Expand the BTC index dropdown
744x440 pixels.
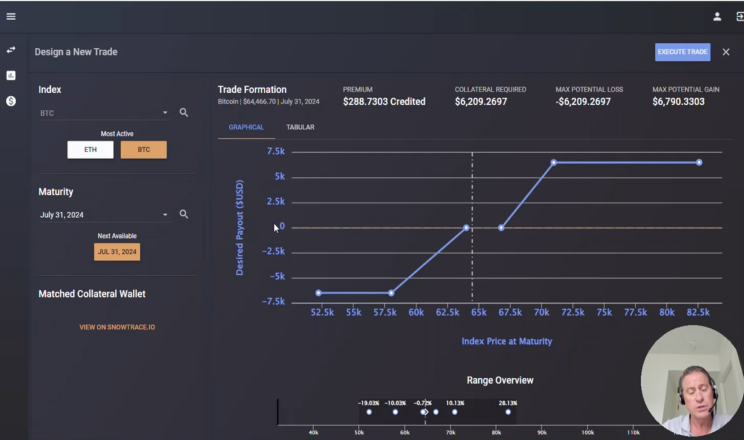click(104, 113)
